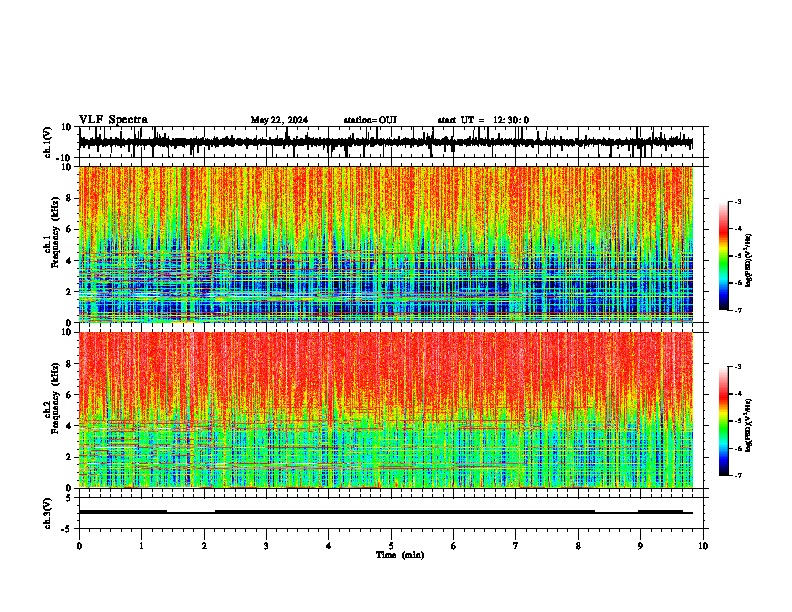Click the ch.3(V) black bar trace

[386, 512]
